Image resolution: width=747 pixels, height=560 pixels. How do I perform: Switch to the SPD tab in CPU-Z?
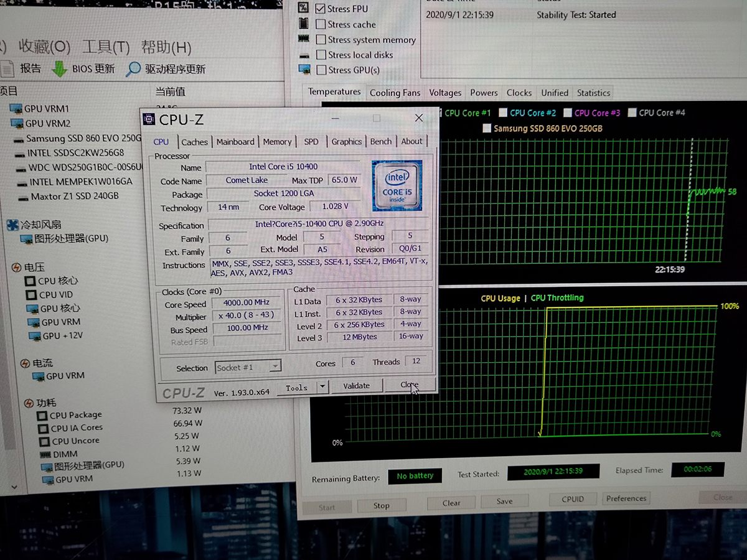click(x=311, y=142)
